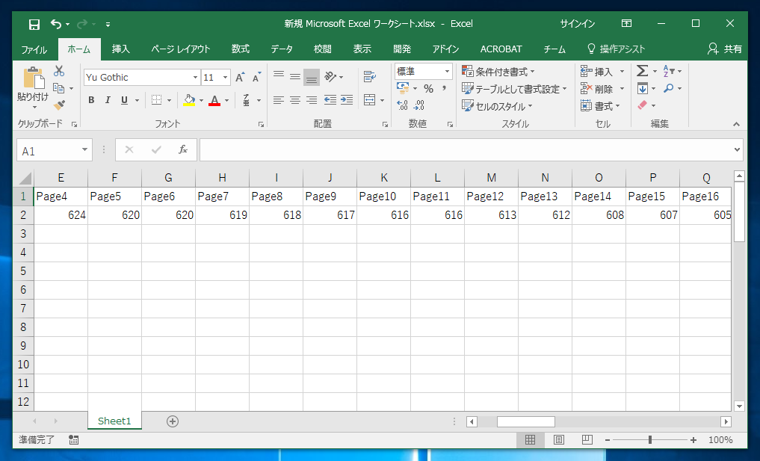Click the Merge and Center icon
Screen dimensions: 760x461
pyautogui.click(x=369, y=100)
